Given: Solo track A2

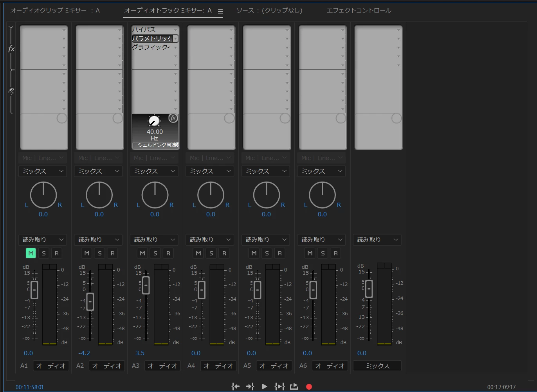Looking at the screenshot, I should pos(100,253).
